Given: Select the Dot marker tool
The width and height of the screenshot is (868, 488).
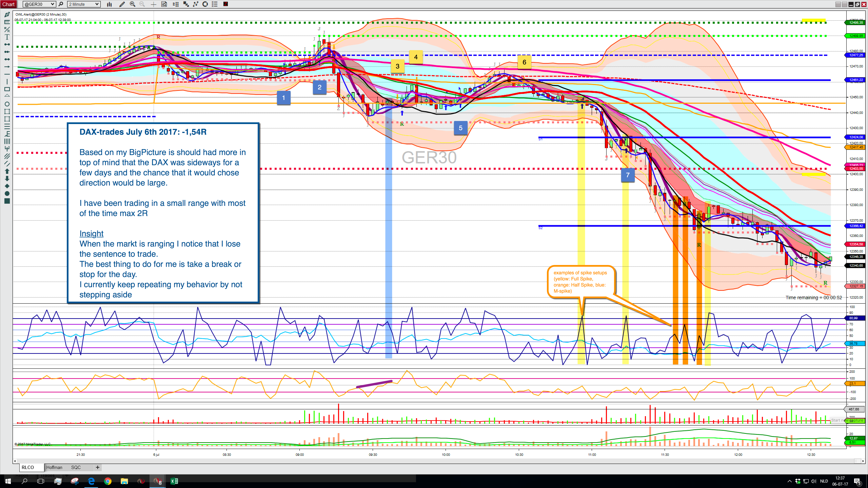Looking at the screenshot, I should 7,193.
